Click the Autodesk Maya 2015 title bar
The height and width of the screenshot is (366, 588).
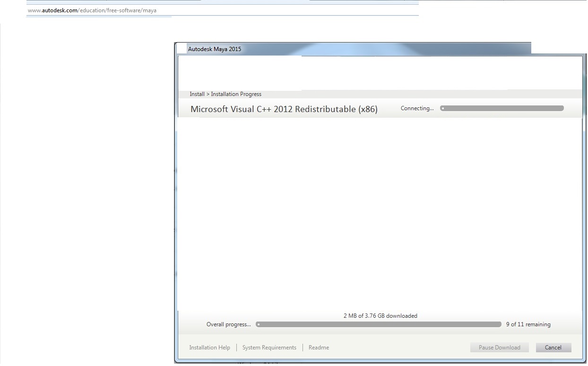pos(354,49)
